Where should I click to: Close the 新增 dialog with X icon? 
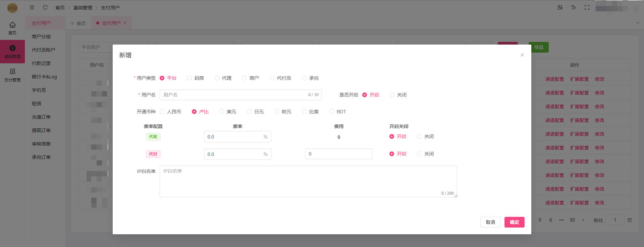tap(522, 55)
